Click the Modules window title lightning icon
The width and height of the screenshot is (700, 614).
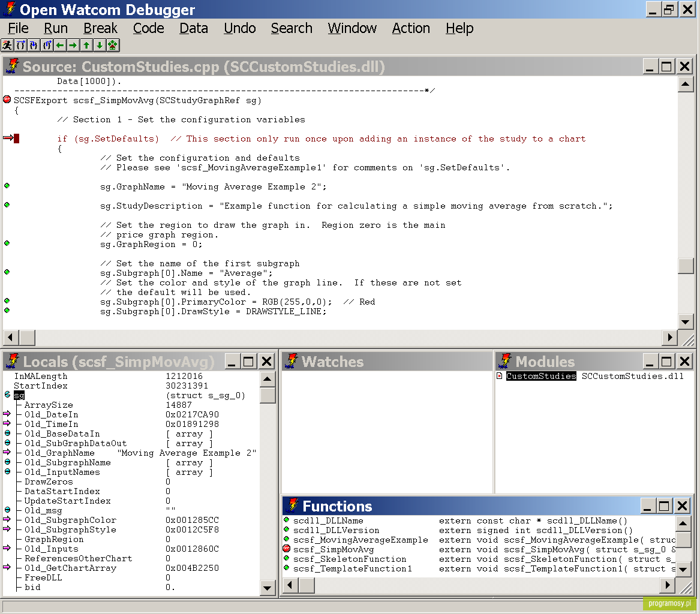click(x=505, y=362)
